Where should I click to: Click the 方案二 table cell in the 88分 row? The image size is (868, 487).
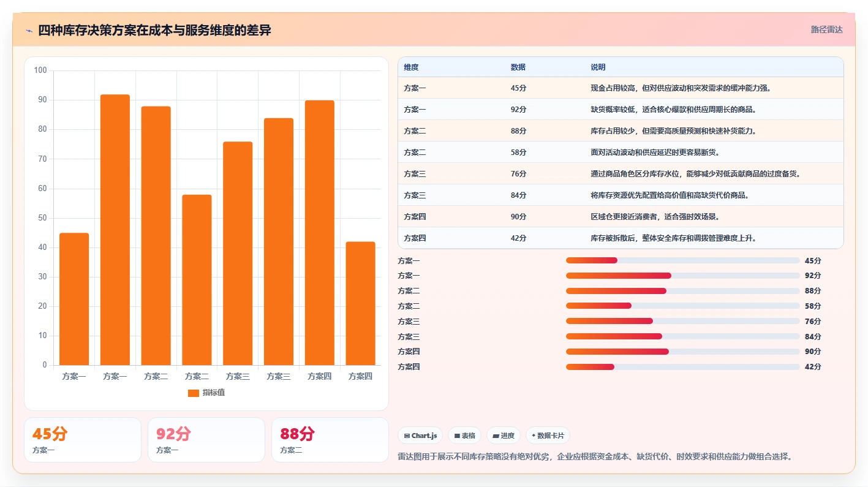click(415, 131)
